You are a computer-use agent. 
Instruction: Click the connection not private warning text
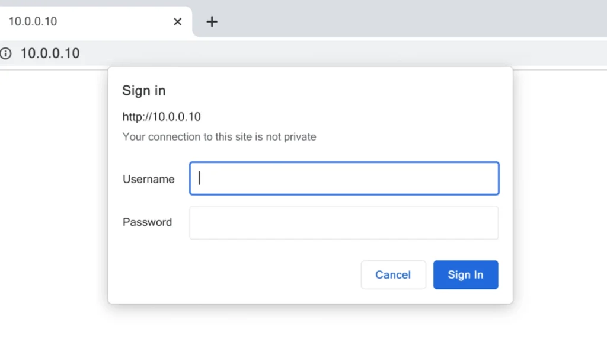click(219, 136)
